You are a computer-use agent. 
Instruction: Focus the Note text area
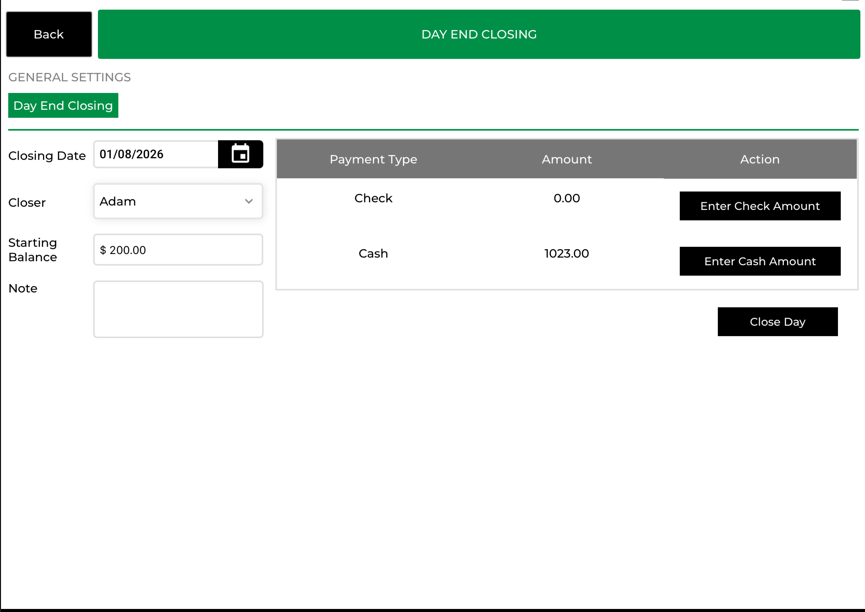pyautogui.click(x=178, y=309)
